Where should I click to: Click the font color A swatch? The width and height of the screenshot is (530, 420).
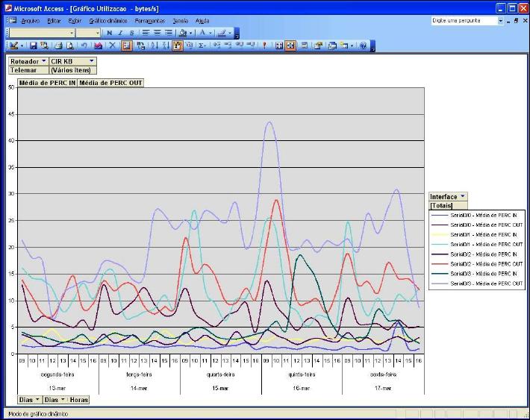[202, 33]
